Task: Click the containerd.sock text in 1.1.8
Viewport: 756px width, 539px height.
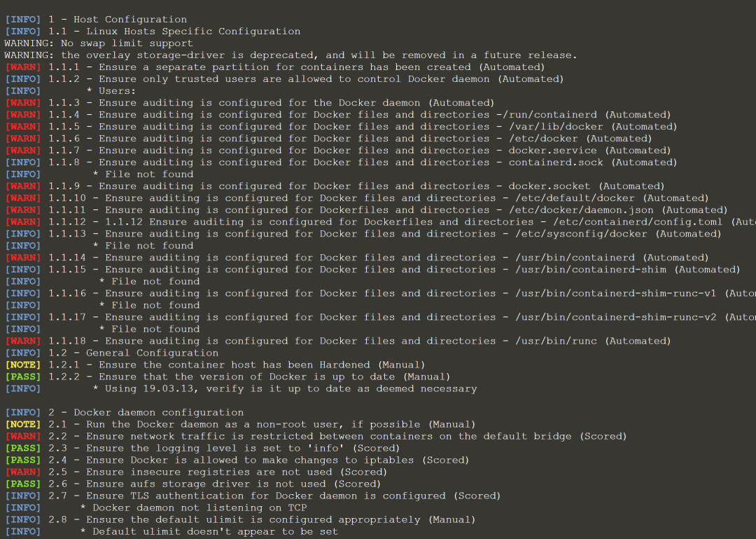Action: pos(556,162)
